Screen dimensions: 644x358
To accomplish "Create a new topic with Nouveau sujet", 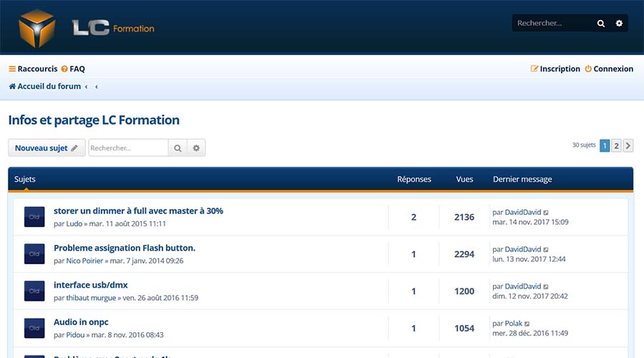I will tap(47, 148).
